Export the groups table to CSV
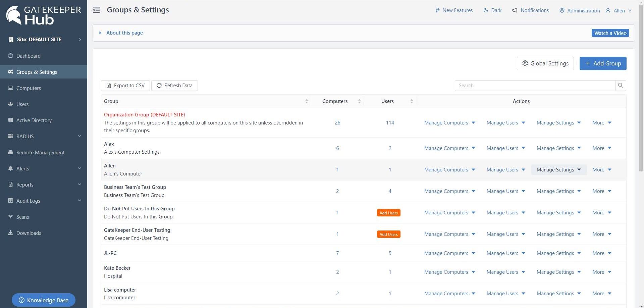This screenshot has height=308, width=644. pyautogui.click(x=125, y=86)
